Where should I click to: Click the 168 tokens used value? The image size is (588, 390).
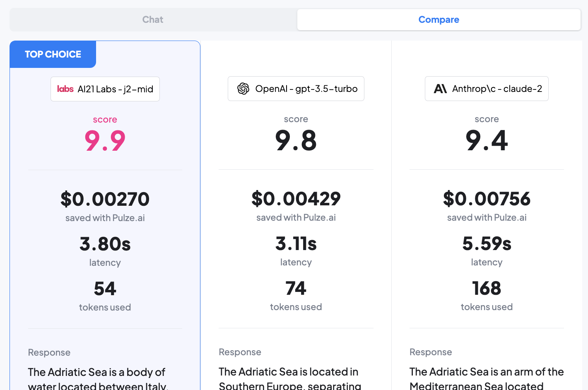tap(487, 288)
